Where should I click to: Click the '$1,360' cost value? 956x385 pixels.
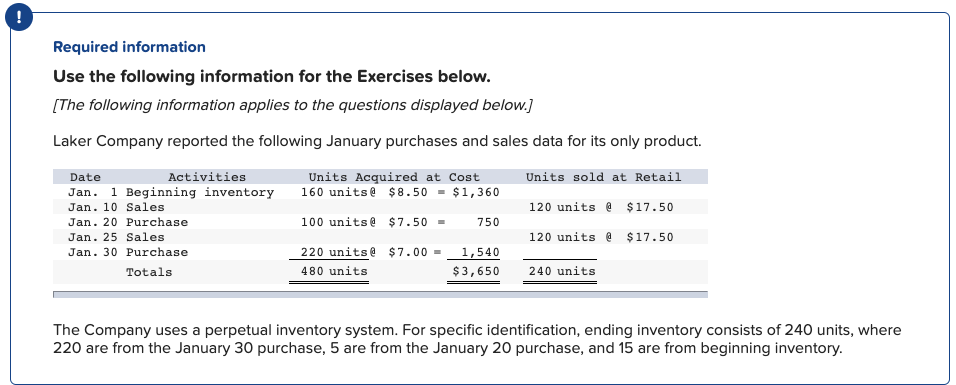[476, 192]
